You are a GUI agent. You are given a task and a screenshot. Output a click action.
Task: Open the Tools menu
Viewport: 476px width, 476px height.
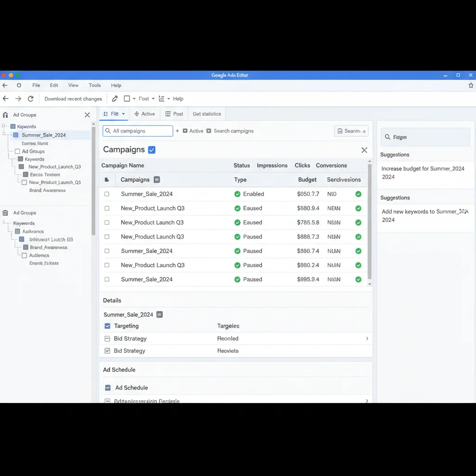coord(95,86)
